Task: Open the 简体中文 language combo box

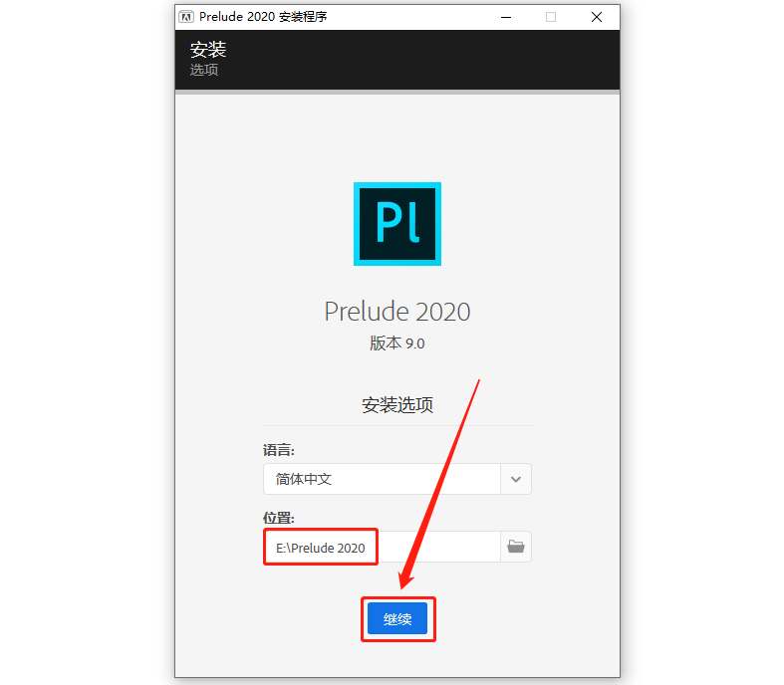Action: pos(397,479)
